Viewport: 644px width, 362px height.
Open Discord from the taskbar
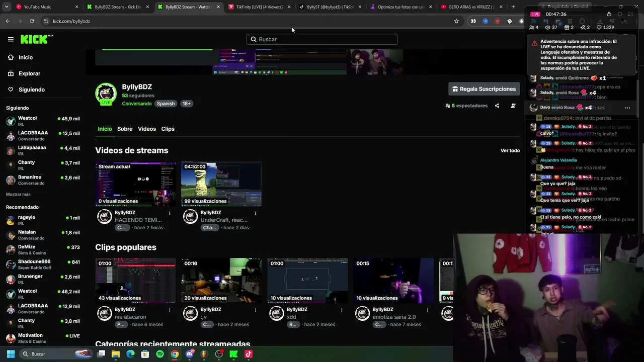pos(190,354)
